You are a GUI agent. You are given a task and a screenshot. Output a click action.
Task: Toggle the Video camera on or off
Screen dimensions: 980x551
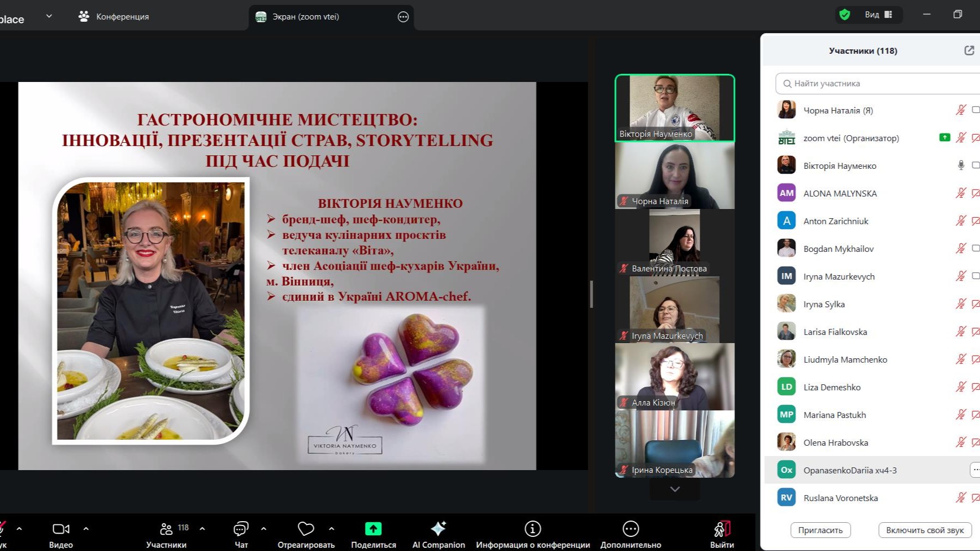click(61, 529)
